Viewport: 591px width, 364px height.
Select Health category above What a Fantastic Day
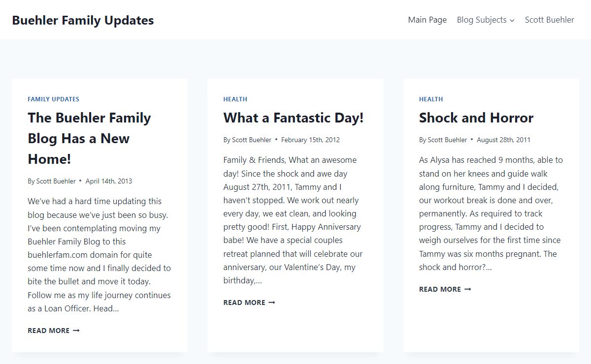235,99
